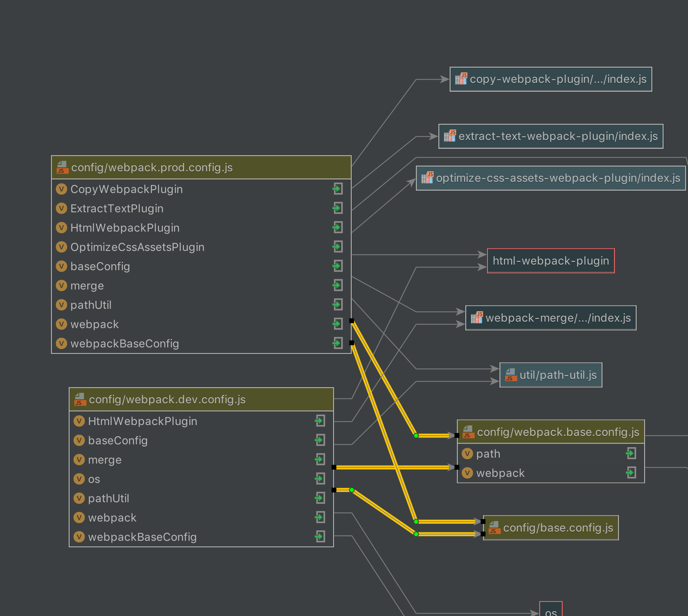
Task: Click variable icon next to path
Action: (467, 454)
